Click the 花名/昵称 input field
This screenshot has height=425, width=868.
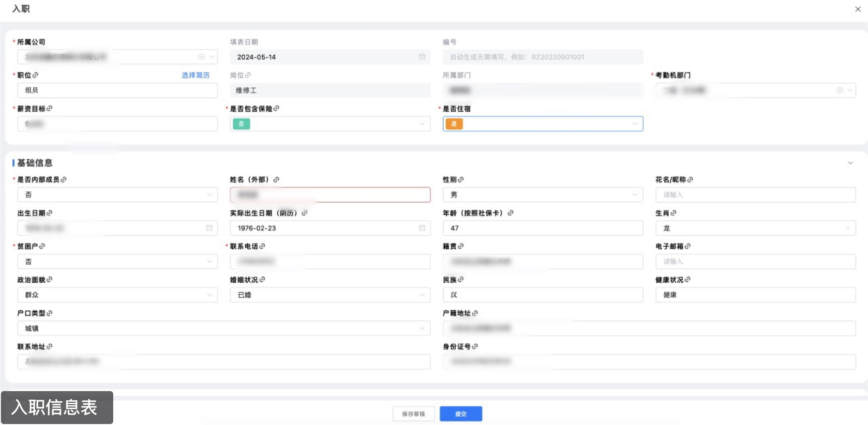tap(755, 195)
